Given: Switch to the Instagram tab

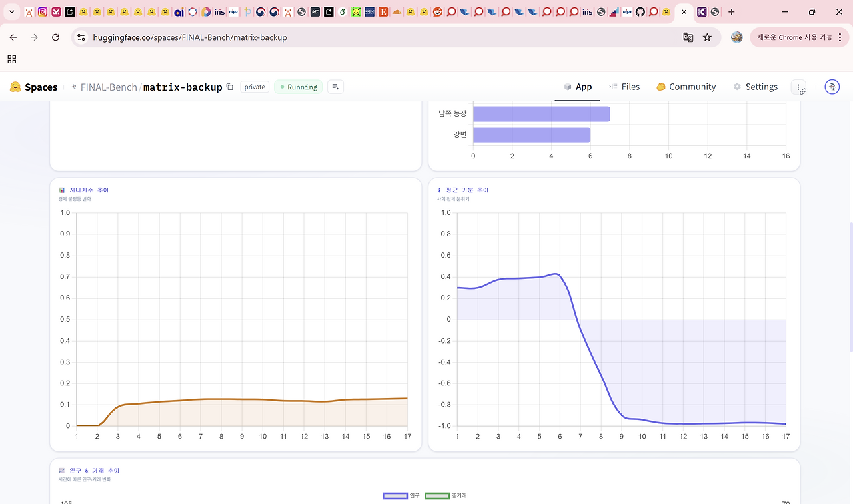Looking at the screenshot, I should tap(43, 12).
